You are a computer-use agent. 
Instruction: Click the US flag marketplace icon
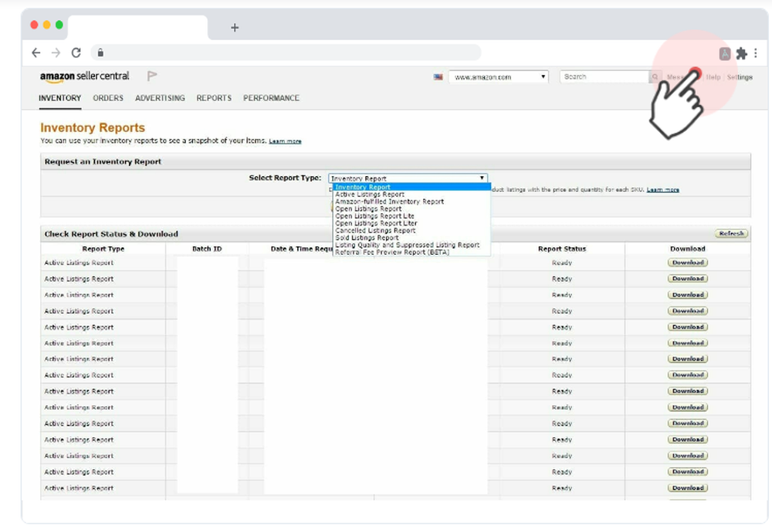438,77
